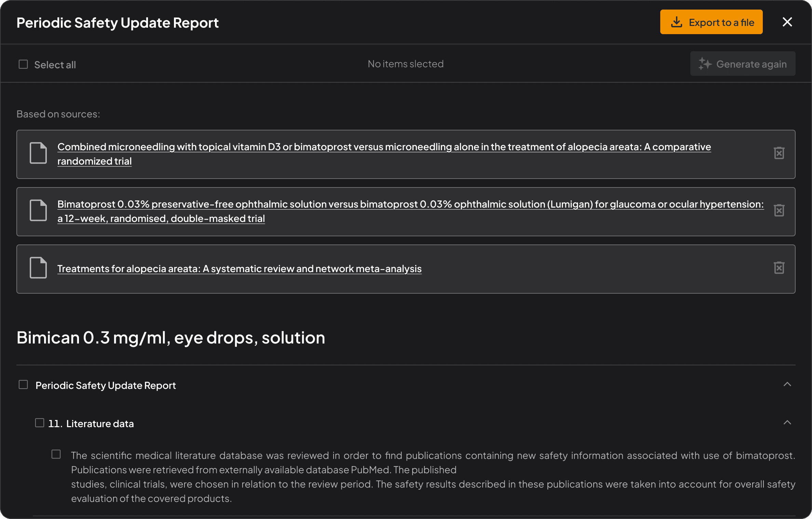
Task: Remove the Lumigan glaucoma trial source
Action: click(779, 210)
